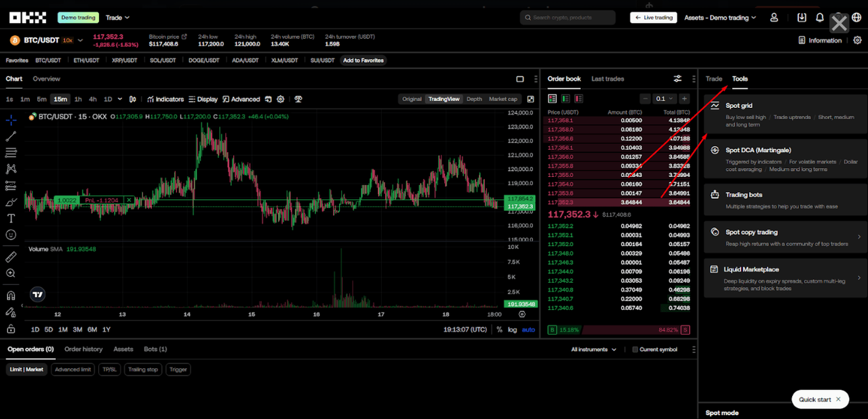The height and width of the screenshot is (419, 868).
Task: Select the Spot grid tool card
Action: [x=785, y=113]
